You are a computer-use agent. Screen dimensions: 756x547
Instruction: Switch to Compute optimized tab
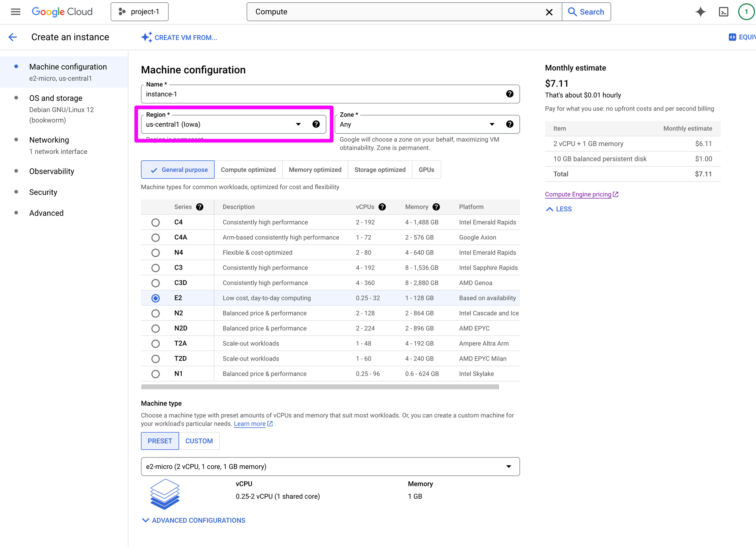(248, 170)
